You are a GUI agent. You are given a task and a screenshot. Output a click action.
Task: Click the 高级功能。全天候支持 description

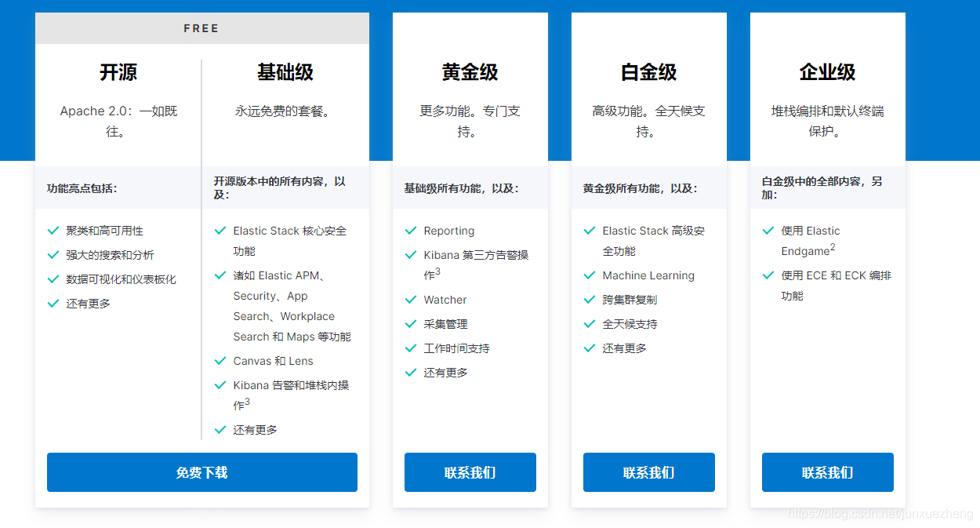[x=649, y=122]
